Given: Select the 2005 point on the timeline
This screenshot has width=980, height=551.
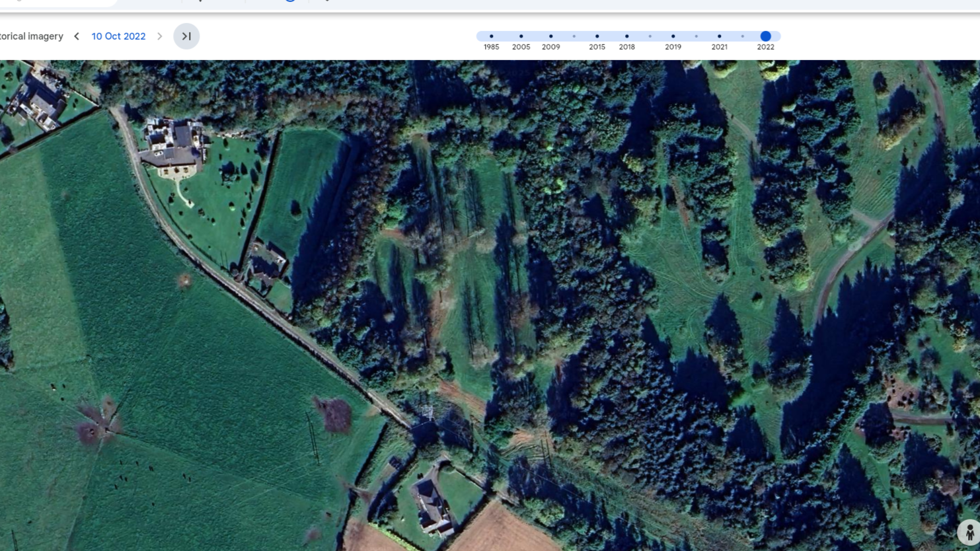Looking at the screenshot, I should click(521, 36).
